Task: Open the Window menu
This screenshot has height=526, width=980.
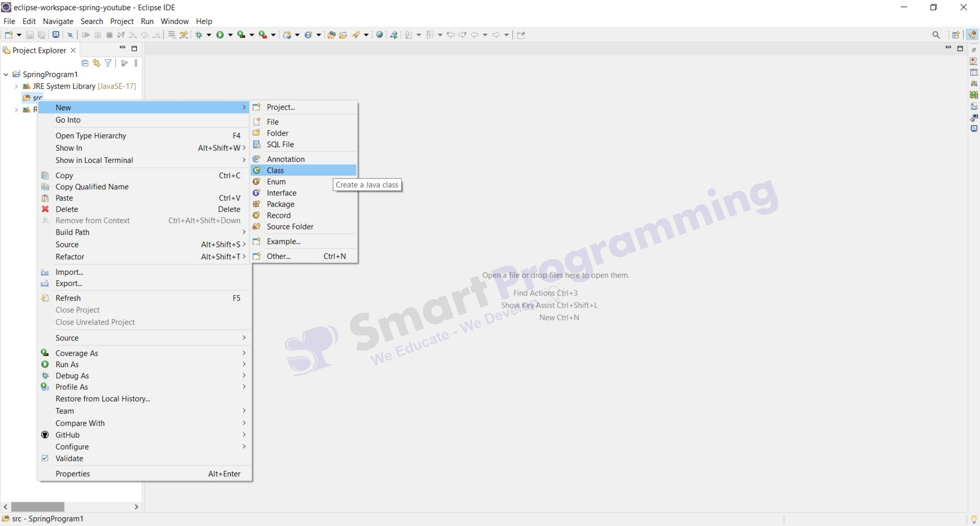Action: [x=175, y=21]
